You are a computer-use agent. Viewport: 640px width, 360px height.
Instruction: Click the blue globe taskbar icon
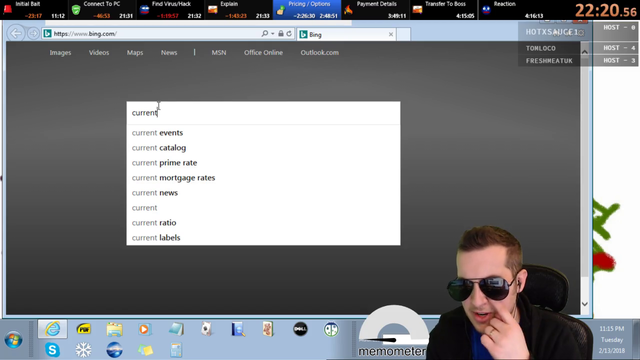[x=114, y=350]
